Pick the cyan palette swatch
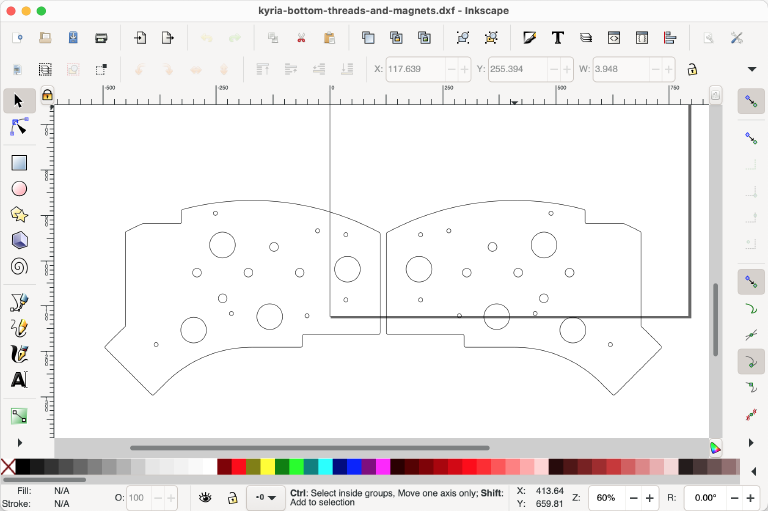768x511 pixels. coord(325,467)
